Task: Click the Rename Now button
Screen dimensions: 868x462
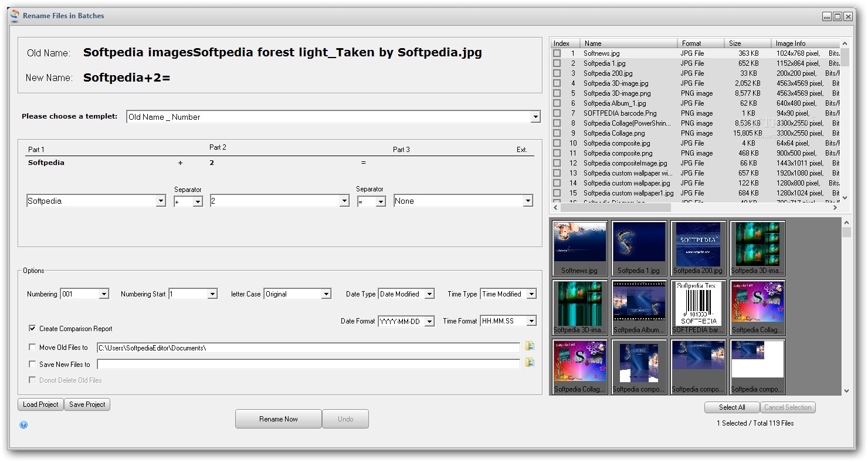Action: pyautogui.click(x=279, y=419)
